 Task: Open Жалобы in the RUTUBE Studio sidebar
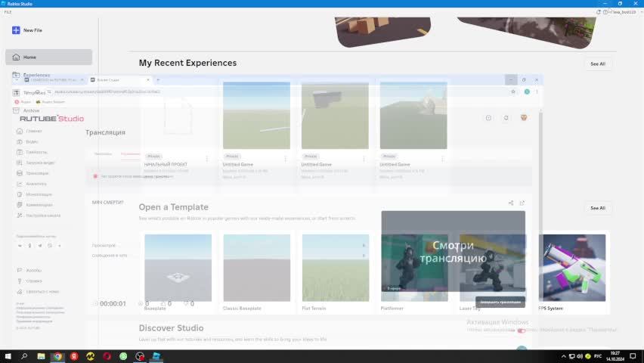(x=34, y=271)
